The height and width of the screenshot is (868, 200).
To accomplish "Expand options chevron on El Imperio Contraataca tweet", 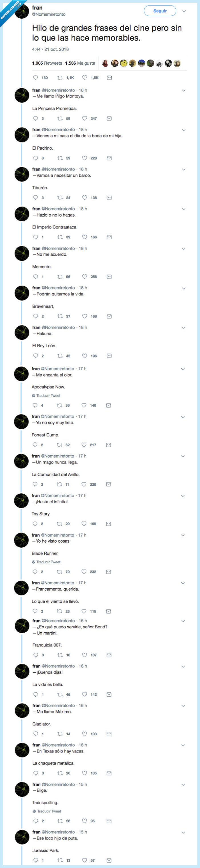I will click(x=184, y=209).
